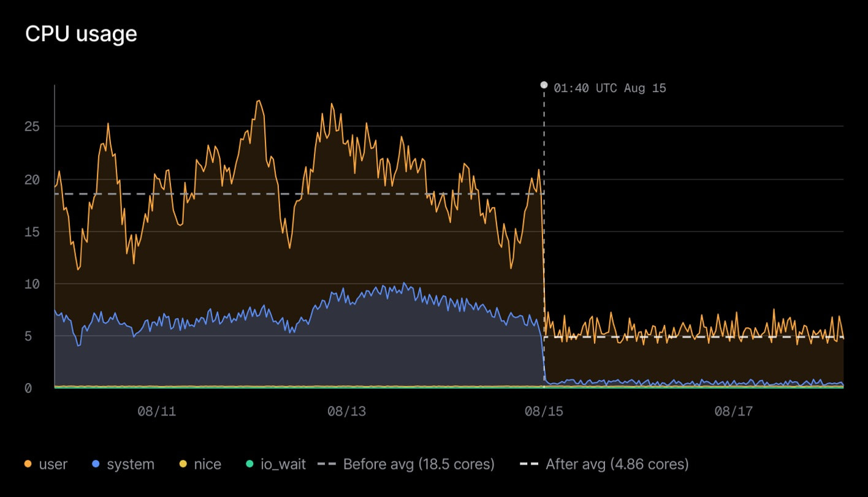Toggle the system series legend entry
The image size is (868, 497).
123,464
